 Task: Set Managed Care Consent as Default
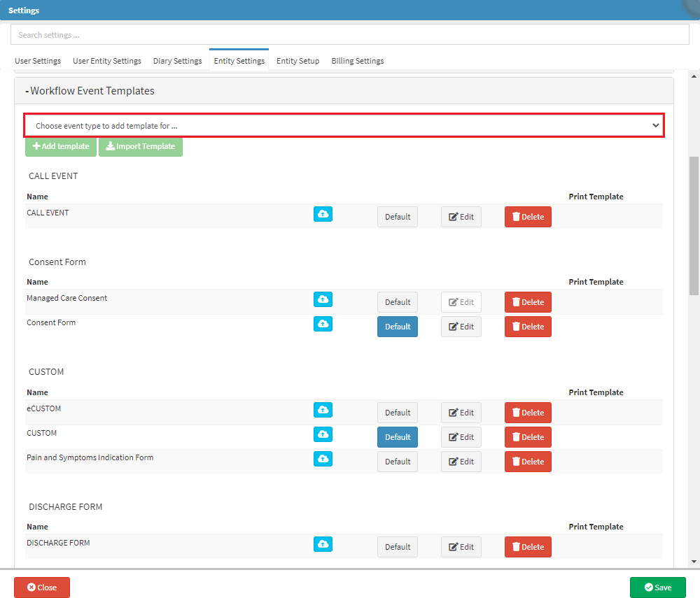[x=397, y=302]
